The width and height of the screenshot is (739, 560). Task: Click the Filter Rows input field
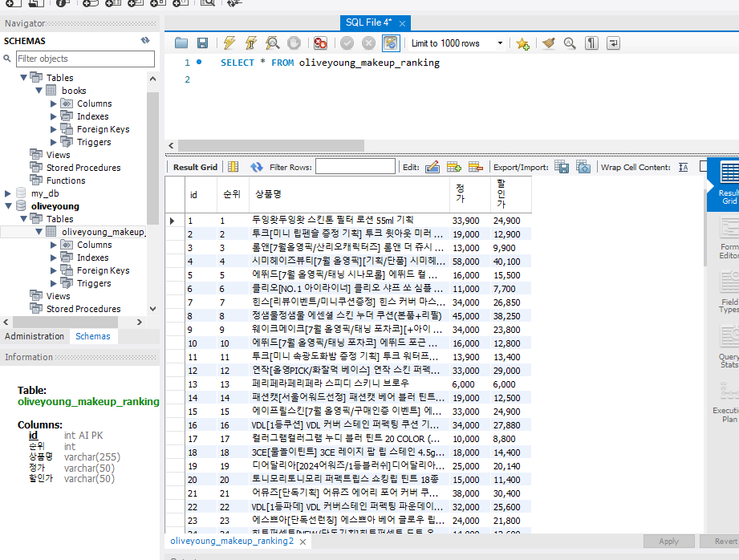point(355,166)
